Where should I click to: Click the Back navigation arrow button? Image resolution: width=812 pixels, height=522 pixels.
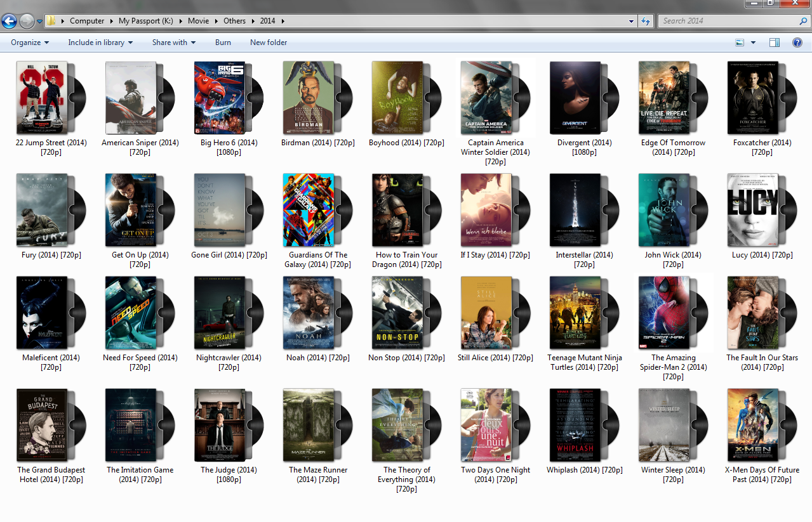[x=9, y=21]
